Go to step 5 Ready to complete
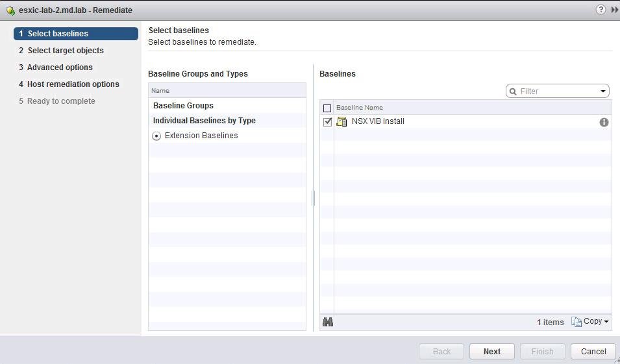Image resolution: width=620 pixels, height=364 pixels. tap(57, 101)
